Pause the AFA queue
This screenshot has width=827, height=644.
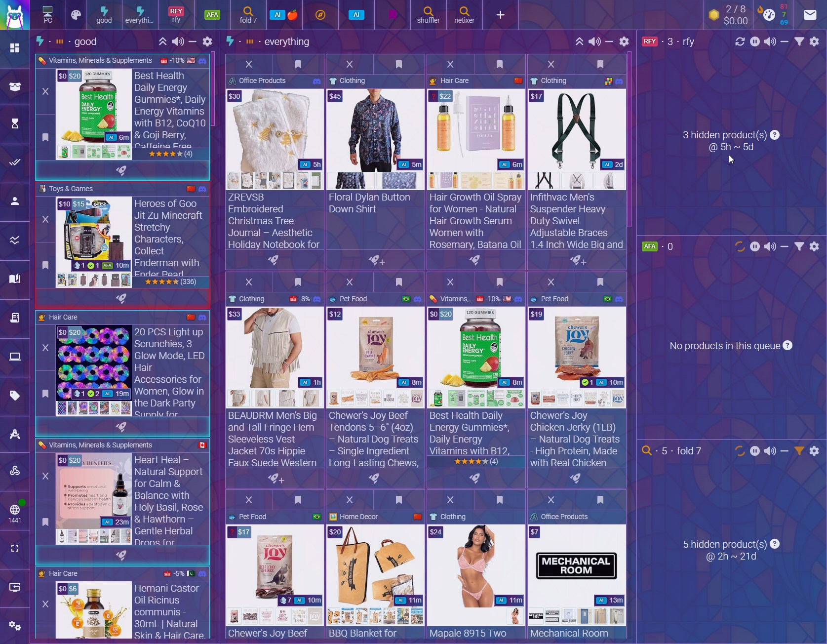[755, 246]
